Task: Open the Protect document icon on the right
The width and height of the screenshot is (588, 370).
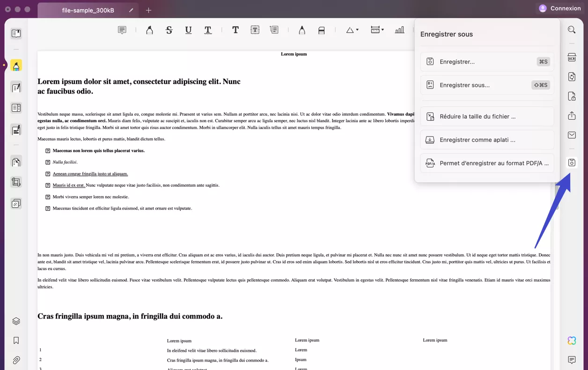Action: (572, 96)
